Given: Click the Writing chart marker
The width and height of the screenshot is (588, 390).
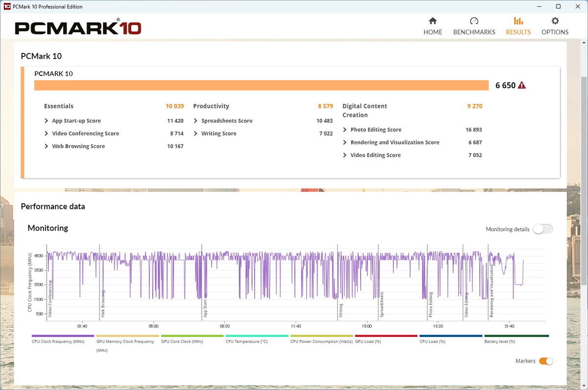Looking at the screenshot, I should tap(341, 310).
